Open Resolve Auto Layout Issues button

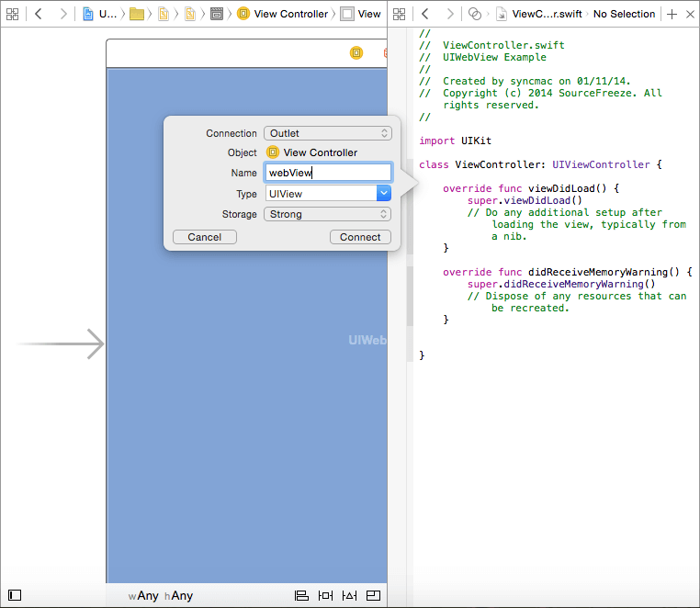[x=349, y=595]
